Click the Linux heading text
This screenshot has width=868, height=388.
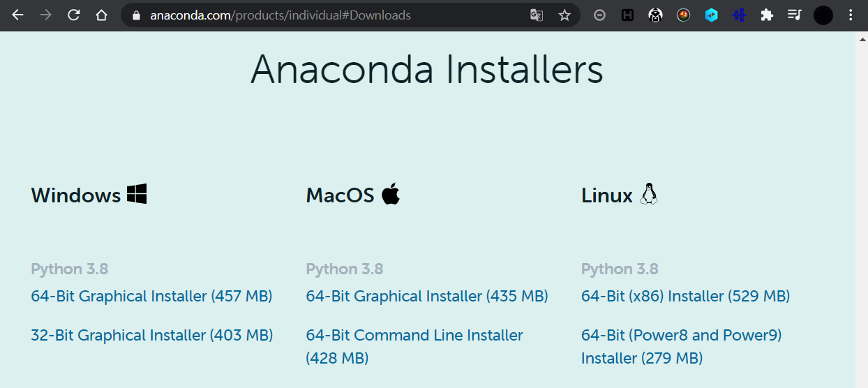pos(607,195)
